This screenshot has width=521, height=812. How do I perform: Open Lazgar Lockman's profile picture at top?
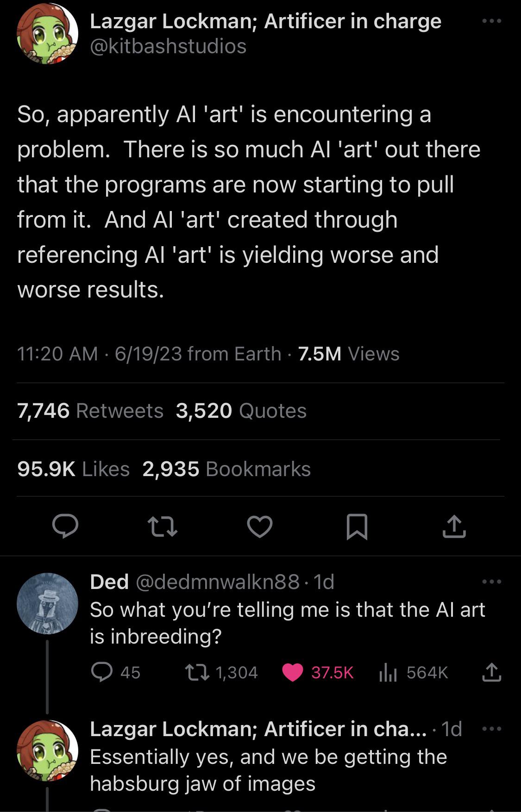47,33
